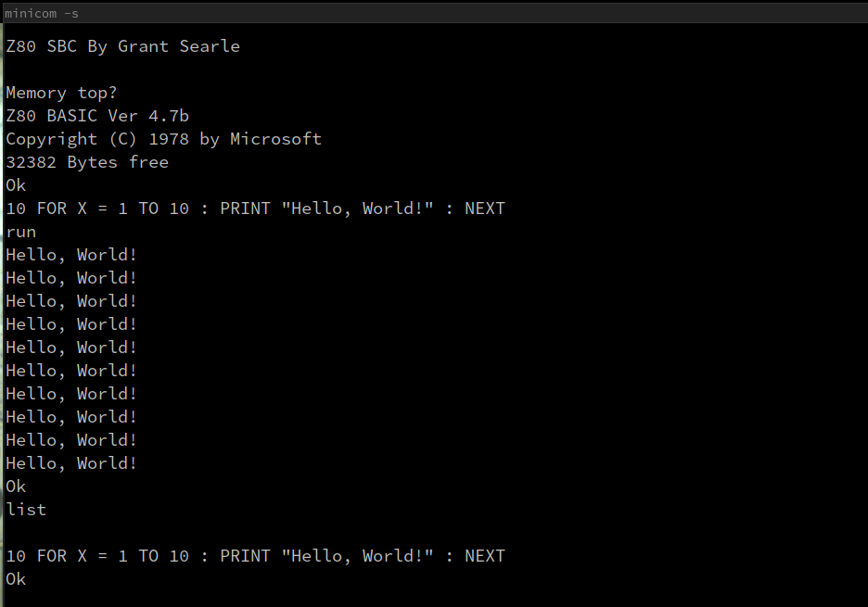868x607 pixels.
Task: Click the "list" command text
Action: (26, 510)
